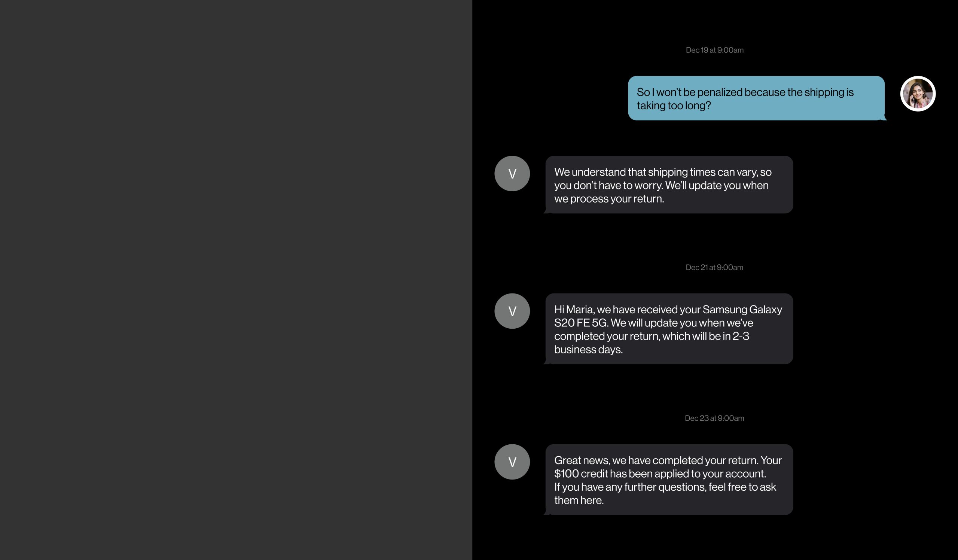Click the V avatar beside the Great news message
This screenshot has height=560, width=958.
pos(512,462)
